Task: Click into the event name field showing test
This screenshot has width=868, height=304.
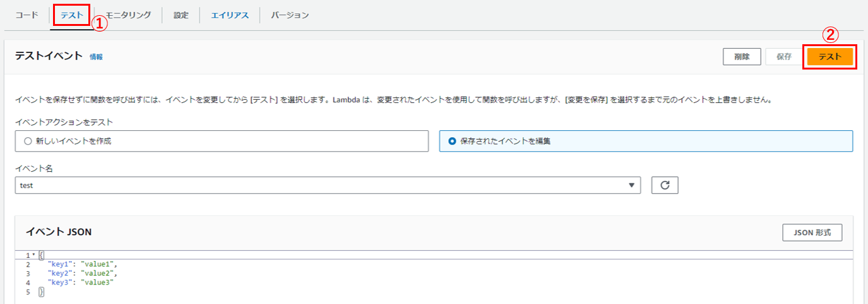Action: point(328,185)
